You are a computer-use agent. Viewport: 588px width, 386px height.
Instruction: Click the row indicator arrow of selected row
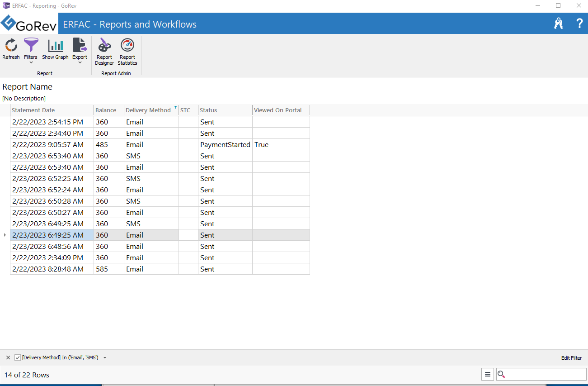(x=5, y=235)
